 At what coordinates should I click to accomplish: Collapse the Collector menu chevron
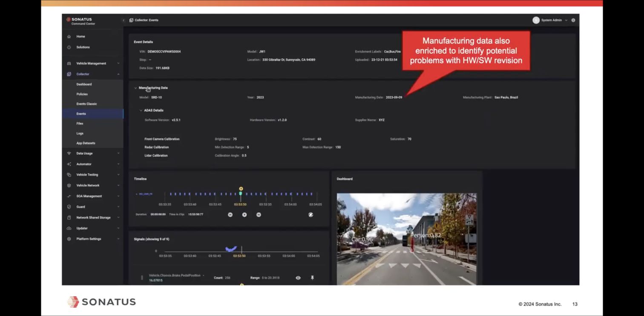tap(118, 74)
